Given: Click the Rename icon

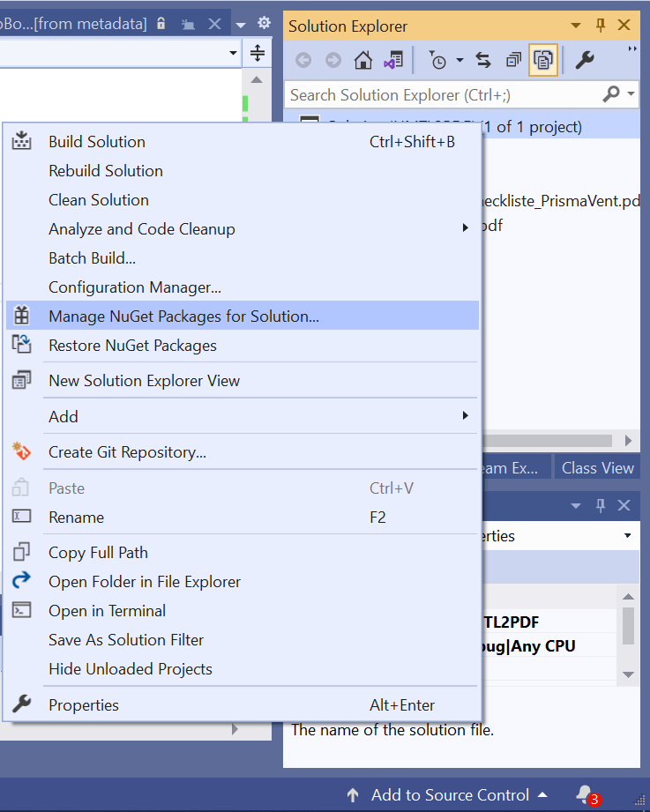Looking at the screenshot, I should 21,517.
